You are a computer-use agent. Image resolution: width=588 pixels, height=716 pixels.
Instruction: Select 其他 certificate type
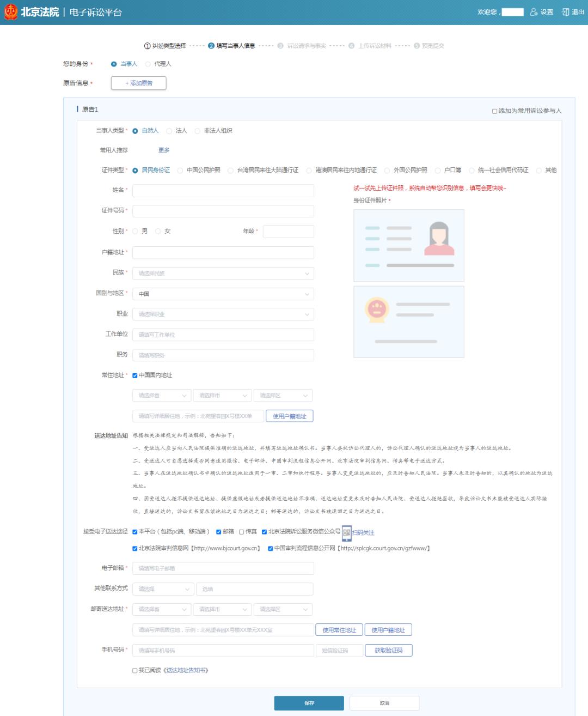[539, 171]
